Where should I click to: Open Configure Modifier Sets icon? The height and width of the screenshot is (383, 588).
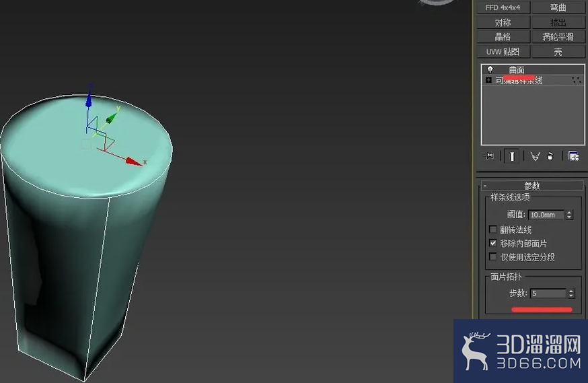573,156
